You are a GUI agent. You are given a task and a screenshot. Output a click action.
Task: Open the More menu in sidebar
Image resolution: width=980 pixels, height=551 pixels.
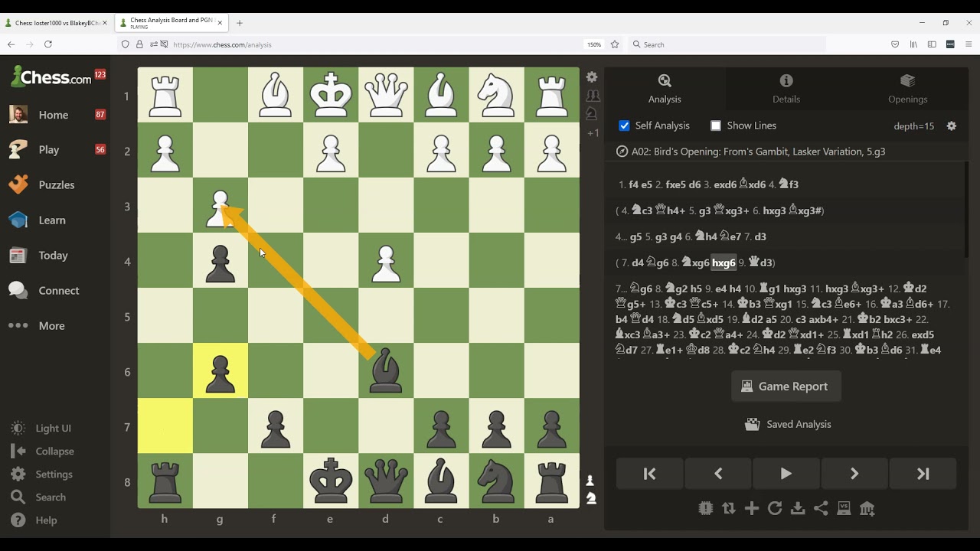[x=37, y=326]
